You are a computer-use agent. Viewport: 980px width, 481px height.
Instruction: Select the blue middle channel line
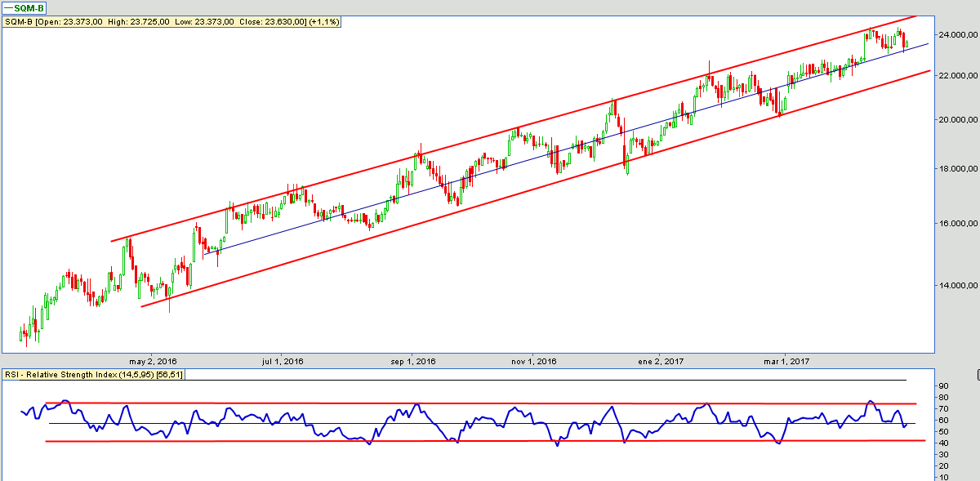(566, 149)
